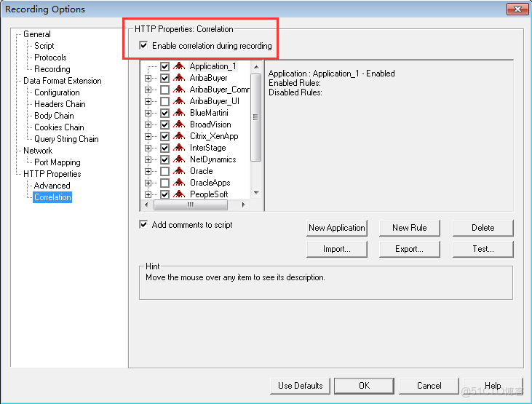
Task: Select Headers Chain in the tree
Action: tap(60, 104)
